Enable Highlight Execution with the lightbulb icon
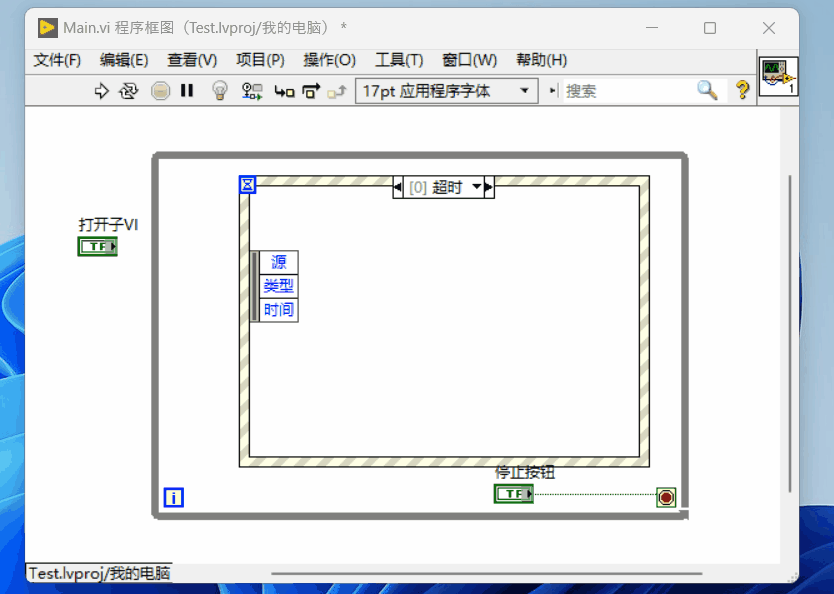 pos(219,90)
